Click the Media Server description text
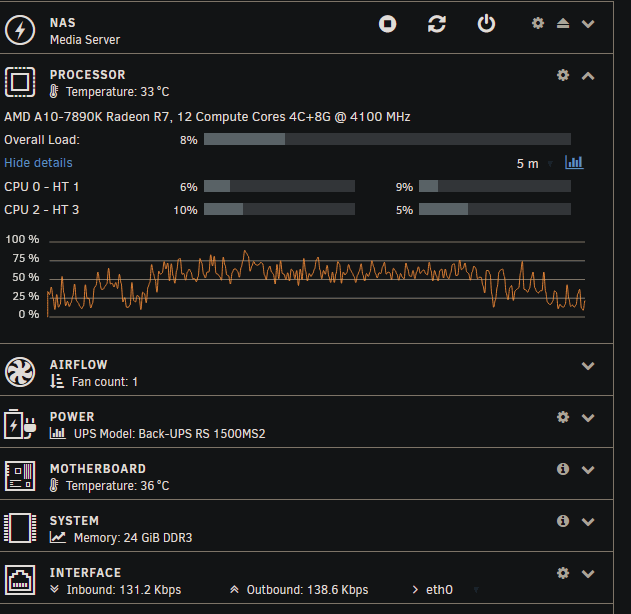Screen dimensions: 631x614 [85, 40]
